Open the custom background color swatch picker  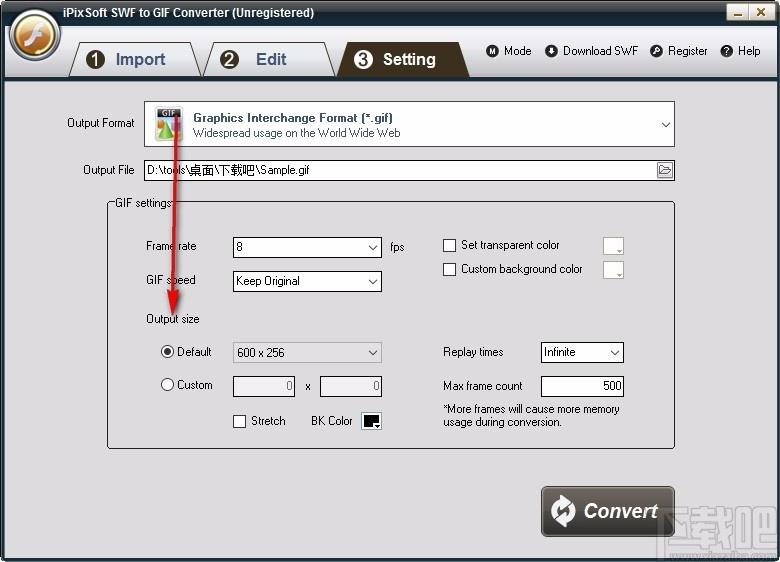click(x=613, y=270)
